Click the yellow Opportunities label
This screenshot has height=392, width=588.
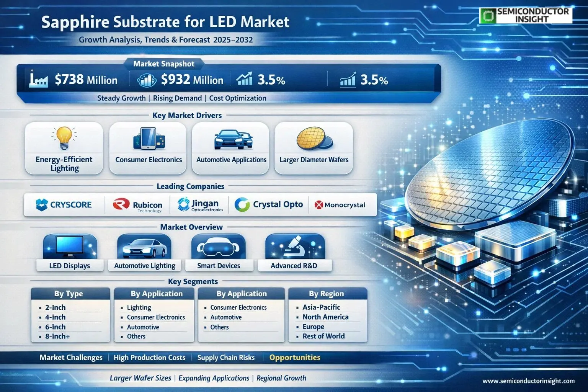click(295, 358)
